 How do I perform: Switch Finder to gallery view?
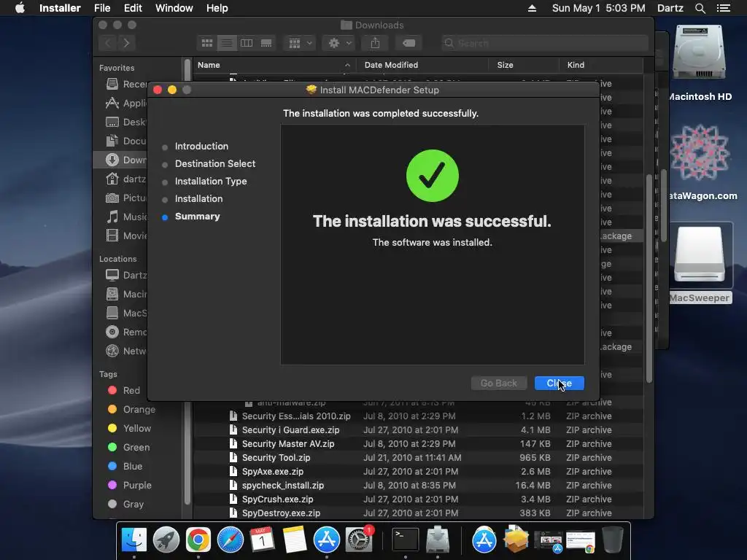[x=266, y=43]
